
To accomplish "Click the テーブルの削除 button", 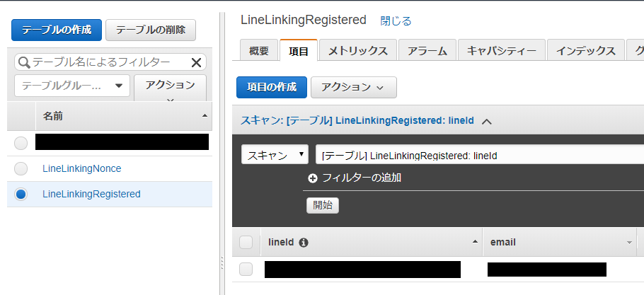I will pos(151,30).
